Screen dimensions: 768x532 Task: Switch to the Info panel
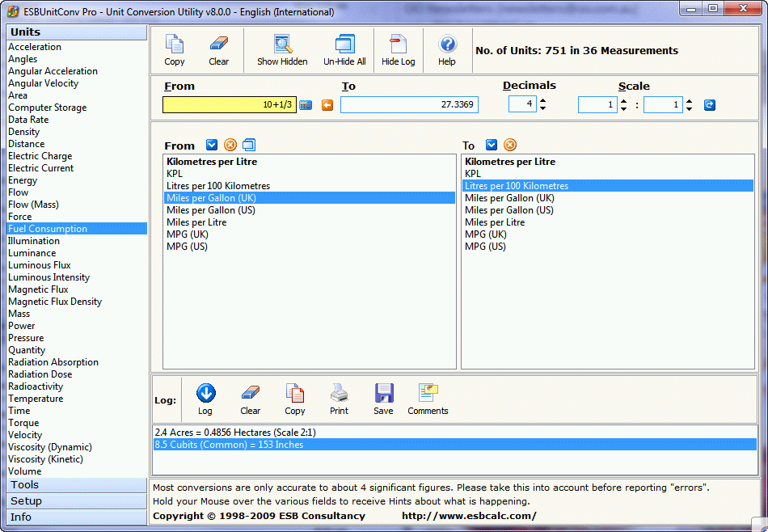tap(77, 517)
